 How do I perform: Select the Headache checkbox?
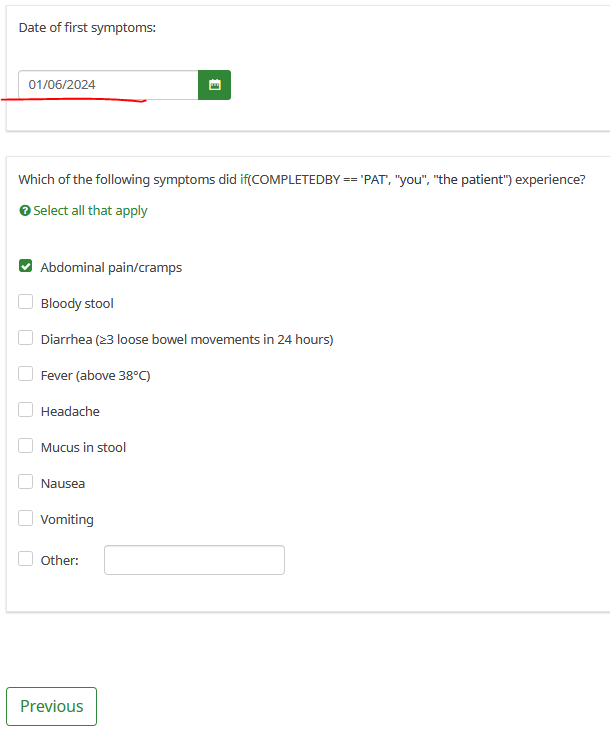26,411
